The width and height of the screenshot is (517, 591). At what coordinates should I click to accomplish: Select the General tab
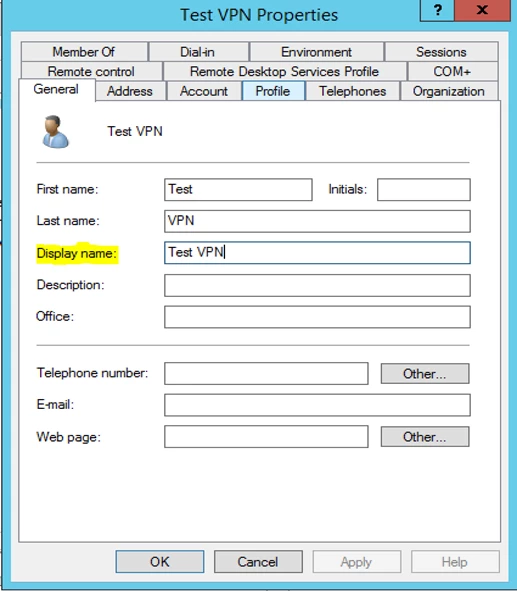pos(56,90)
